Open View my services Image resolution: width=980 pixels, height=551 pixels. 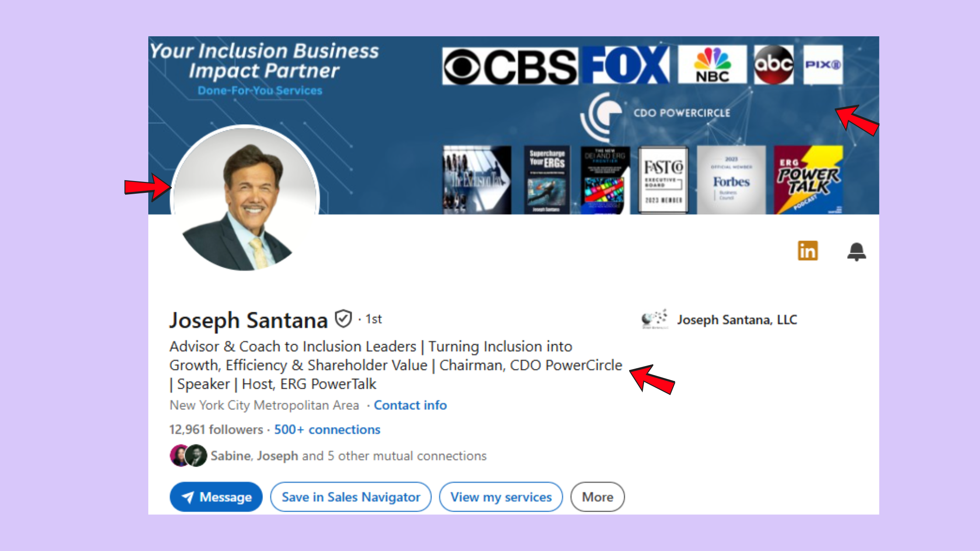(501, 497)
